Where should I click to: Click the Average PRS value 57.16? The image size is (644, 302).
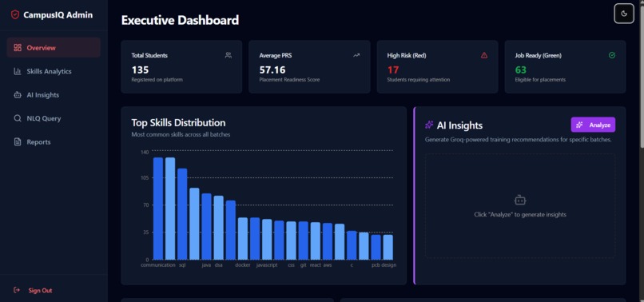pos(272,70)
